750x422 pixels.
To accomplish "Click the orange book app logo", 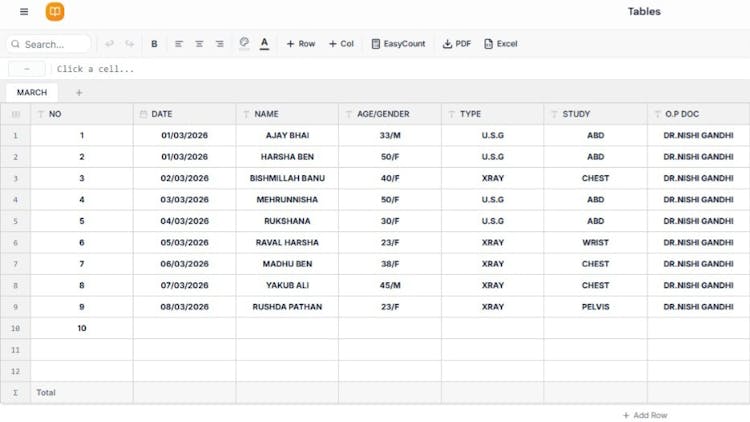I will coord(55,12).
